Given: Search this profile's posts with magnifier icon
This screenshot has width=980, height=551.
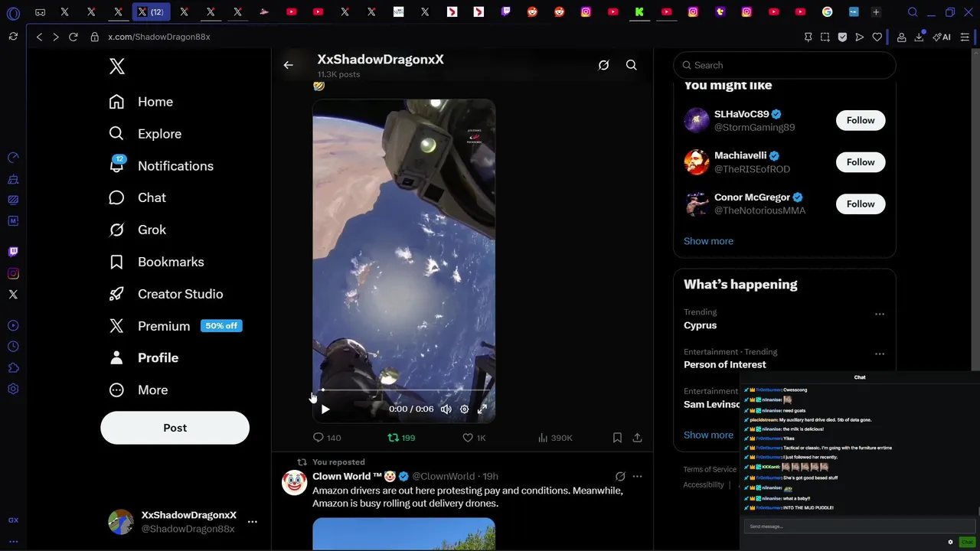Looking at the screenshot, I should [632, 65].
